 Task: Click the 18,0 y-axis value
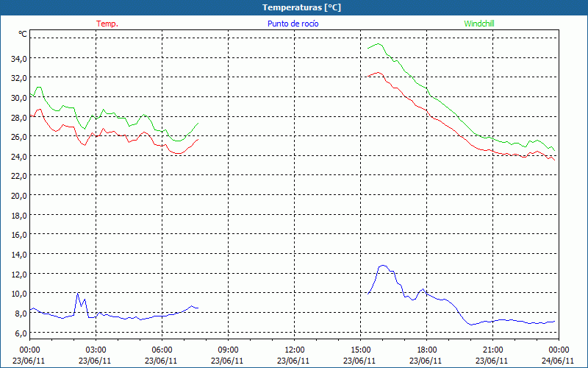[19, 215]
